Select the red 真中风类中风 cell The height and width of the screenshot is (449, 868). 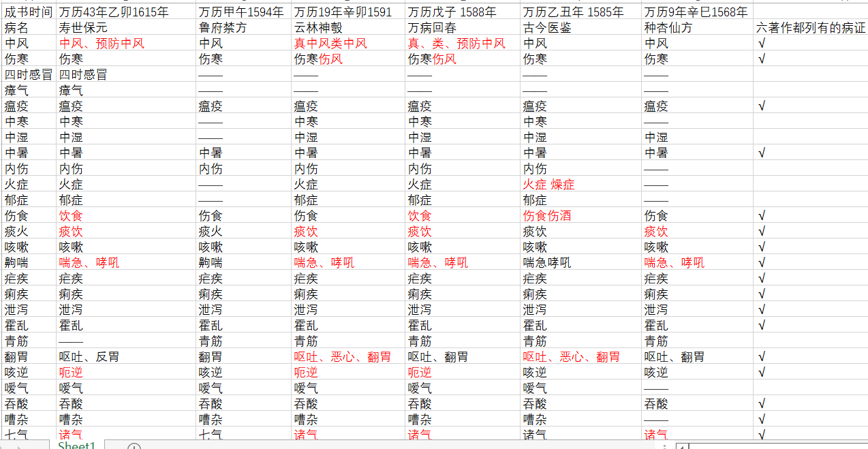pyautogui.click(x=349, y=43)
